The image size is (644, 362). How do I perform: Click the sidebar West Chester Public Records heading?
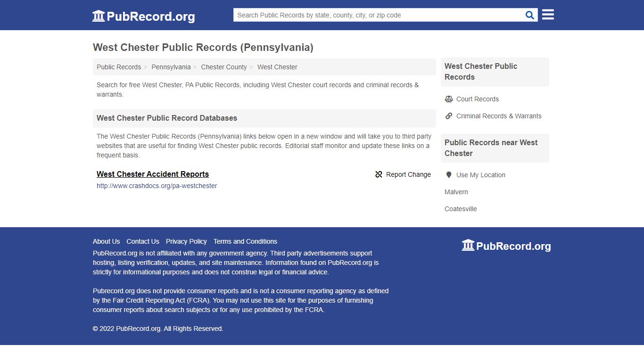(x=481, y=72)
